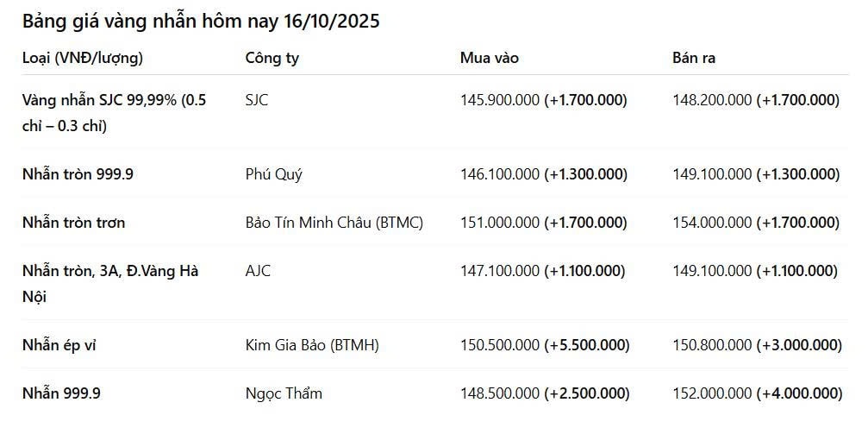Viewport: 868px width, 434px height.
Task: Click the "Loại (VNĐ/lượng)" column header
Action: [x=83, y=58]
